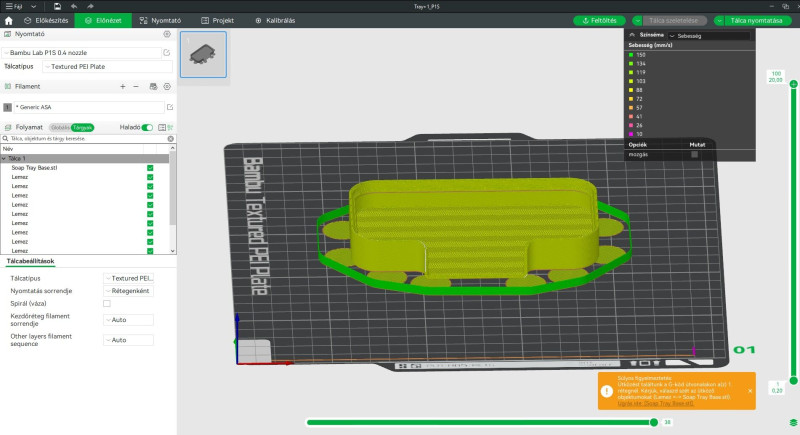Screen dimensions: 800x435
Task: Click the 150 speed legend swatch
Action: tap(631, 55)
